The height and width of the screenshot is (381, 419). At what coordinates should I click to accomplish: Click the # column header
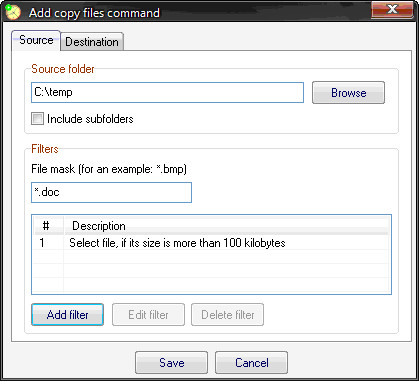click(x=46, y=226)
